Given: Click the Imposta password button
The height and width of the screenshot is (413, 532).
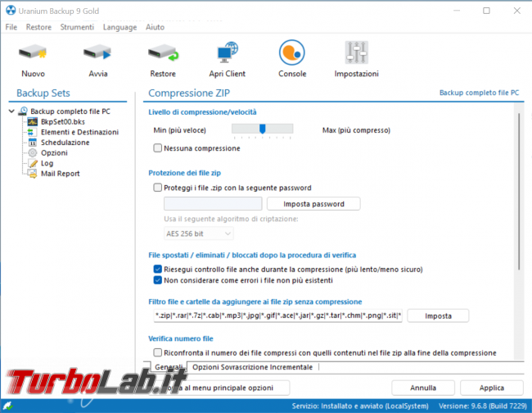Looking at the screenshot, I should tap(313, 204).
